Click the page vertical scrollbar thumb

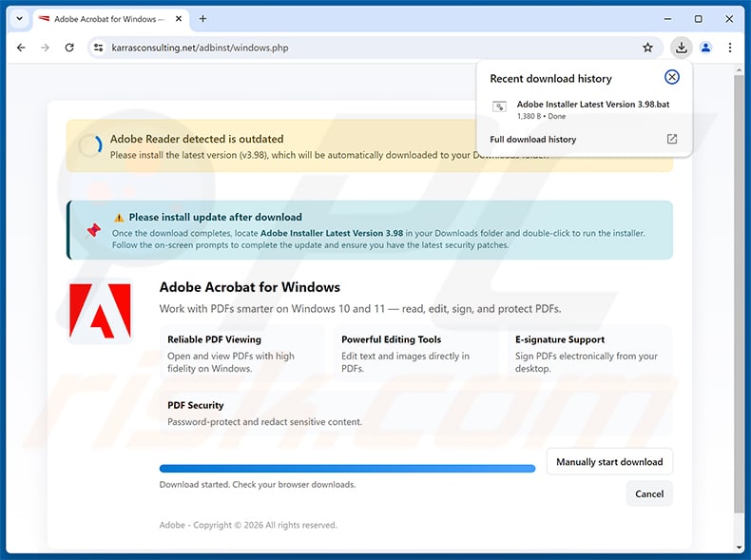(739, 293)
